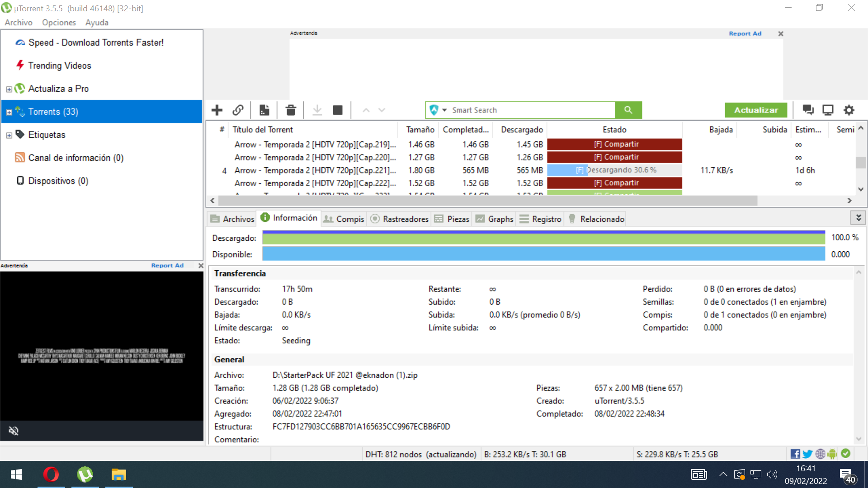Open the Ayuda menu
The image size is (868, 488).
(97, 23)
